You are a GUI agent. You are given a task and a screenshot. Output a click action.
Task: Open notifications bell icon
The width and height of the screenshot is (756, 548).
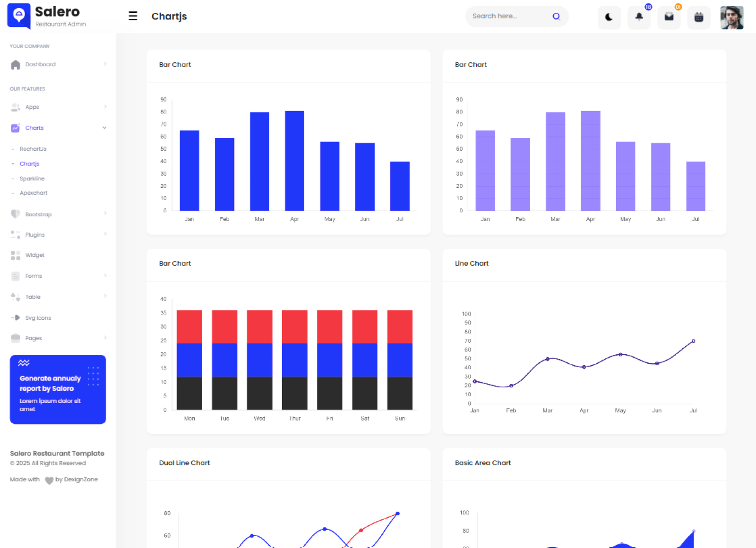[639, 17]
